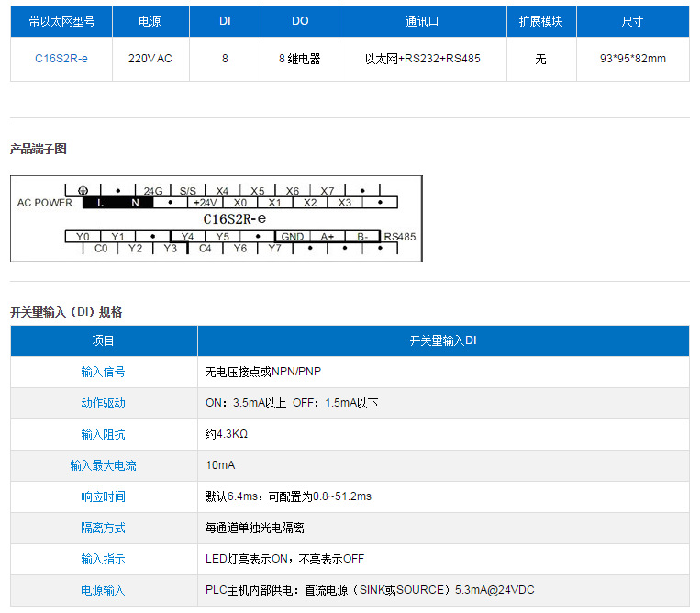700x613 pixels.
Task: Click the ground symbol terminal in diagram
Action: click(83, 191)
